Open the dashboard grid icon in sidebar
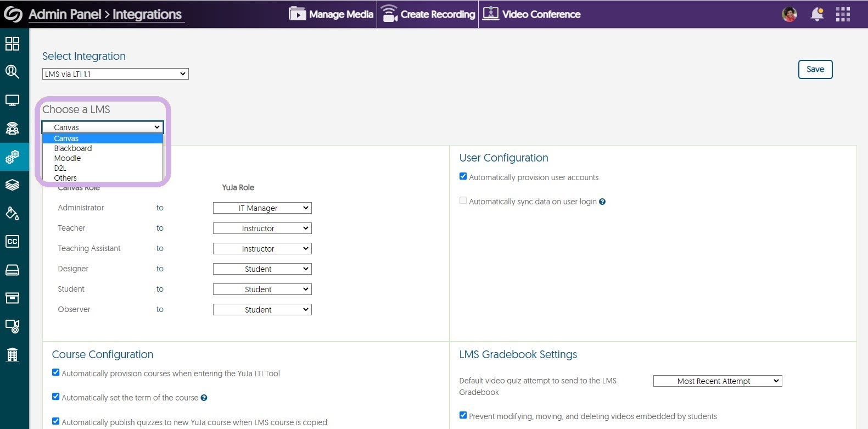The image size is (868, 429). click(12, 43)
